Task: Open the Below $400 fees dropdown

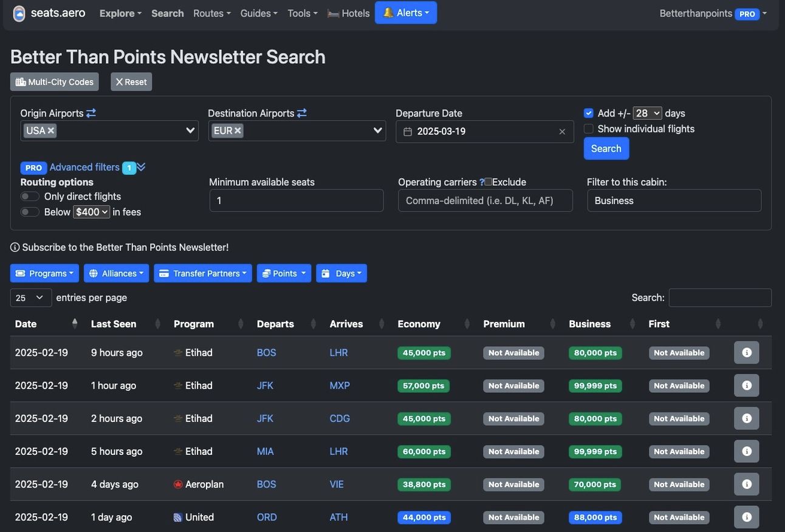Action: [x=91, y=212]
